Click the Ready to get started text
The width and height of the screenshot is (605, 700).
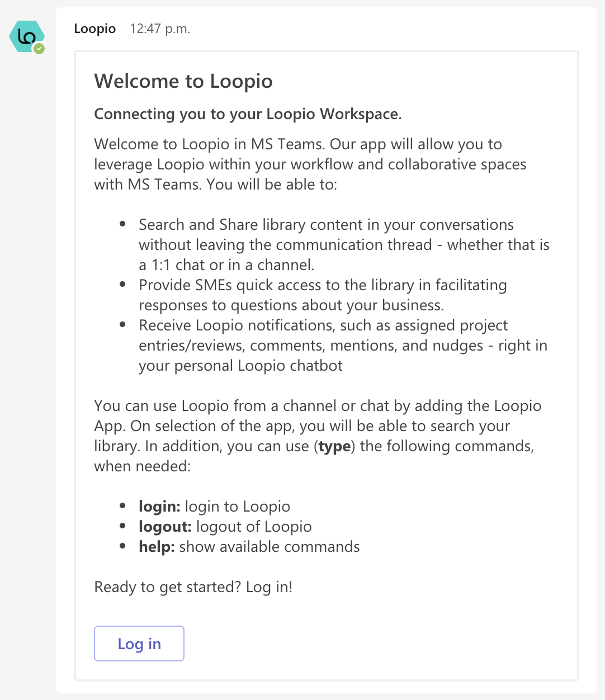click(193, 587)
